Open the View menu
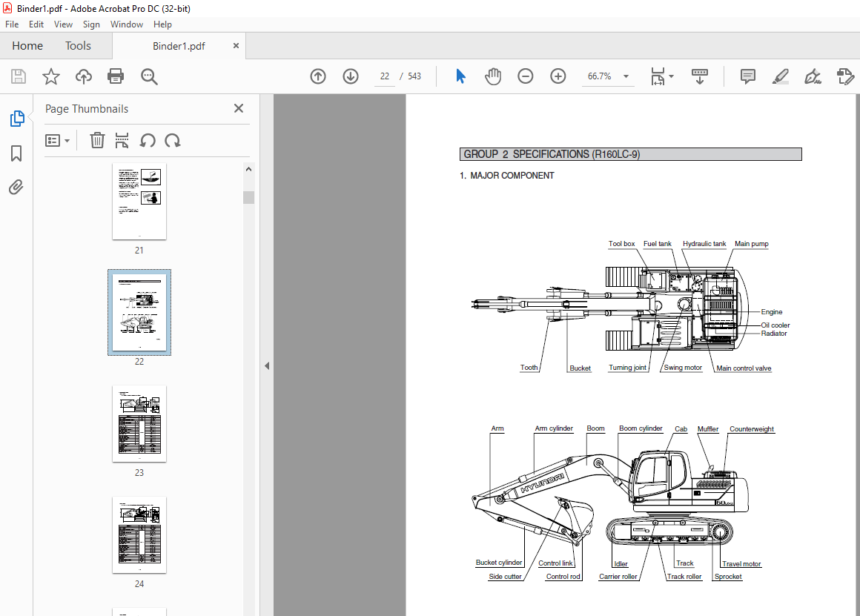 pos(63,24)
